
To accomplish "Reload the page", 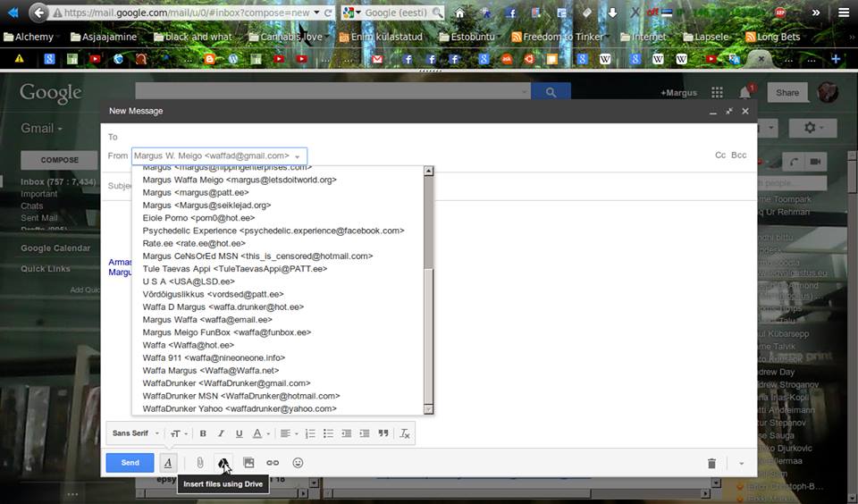I will [328, 13].
